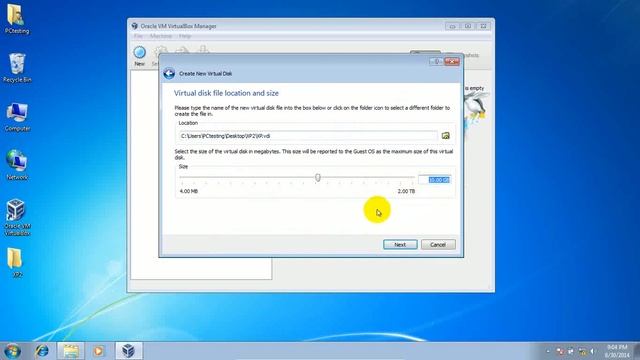This screenshot has height=360, width=640.
Task: Cancel the Create New Virtual Disk wizard
Action: click(x=438, y=244)
